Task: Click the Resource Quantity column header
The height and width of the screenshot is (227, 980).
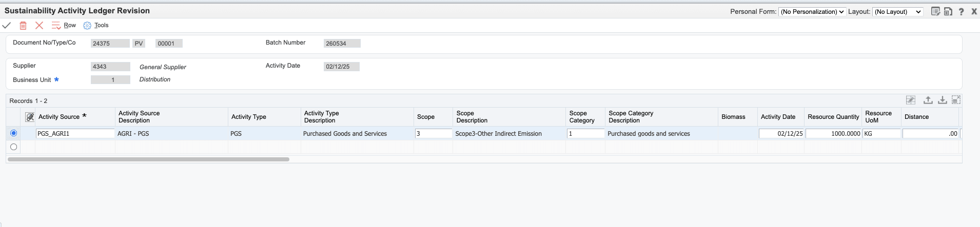Action: 833,117
